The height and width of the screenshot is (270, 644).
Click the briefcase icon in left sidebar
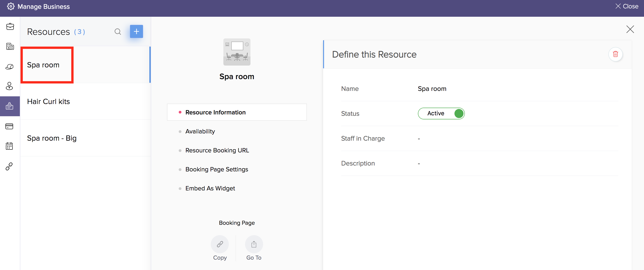10,26
